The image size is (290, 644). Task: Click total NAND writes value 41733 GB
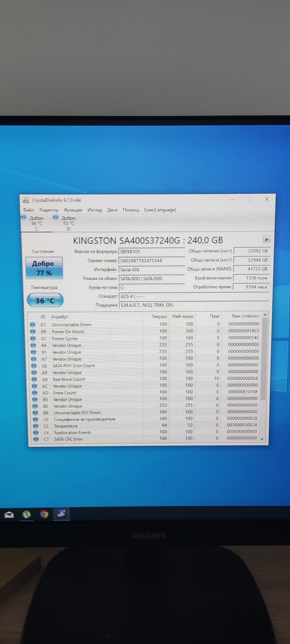pyautogui.click(x=251, y=269)
